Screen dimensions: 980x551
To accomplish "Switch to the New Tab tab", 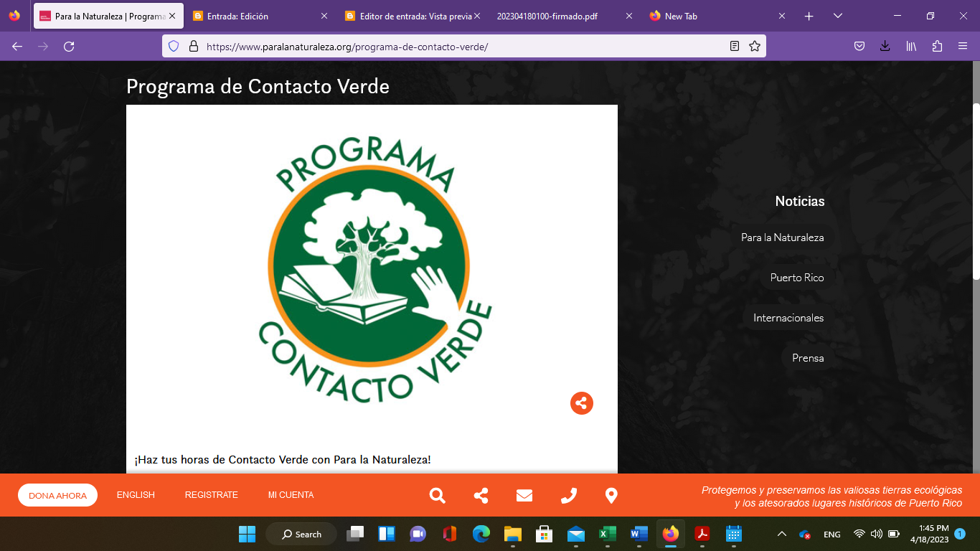I will pos(717,16).
